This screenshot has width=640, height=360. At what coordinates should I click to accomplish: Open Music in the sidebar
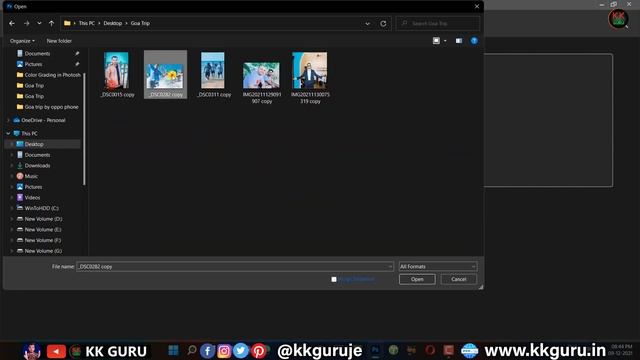point(31,176)
